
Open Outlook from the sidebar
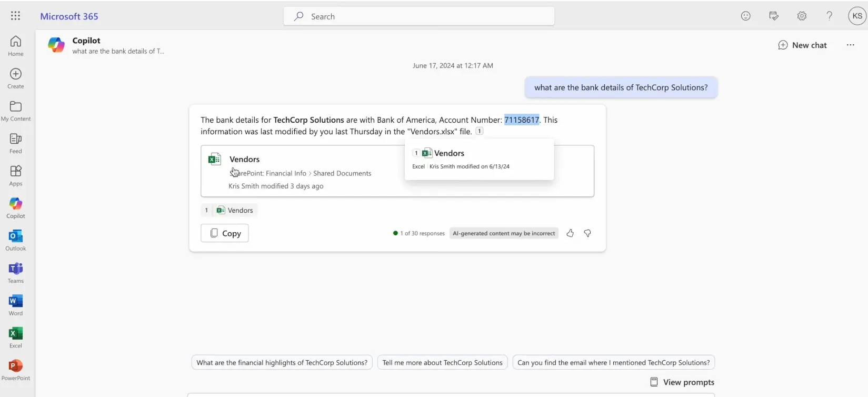pyautogui.click(x=16, y=241)
